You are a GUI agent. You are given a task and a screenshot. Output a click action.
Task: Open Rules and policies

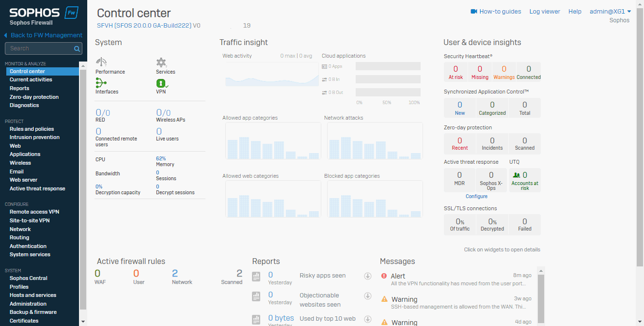[32, 129]
